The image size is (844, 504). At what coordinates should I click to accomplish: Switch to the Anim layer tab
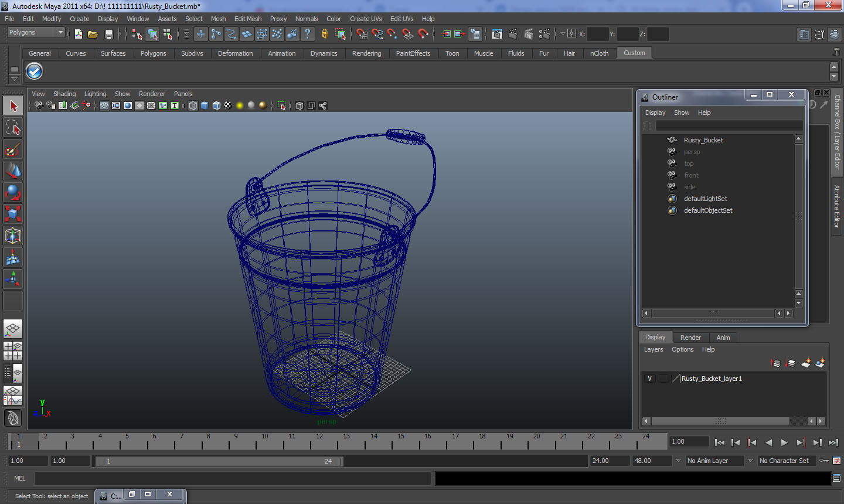click(723, 338)
